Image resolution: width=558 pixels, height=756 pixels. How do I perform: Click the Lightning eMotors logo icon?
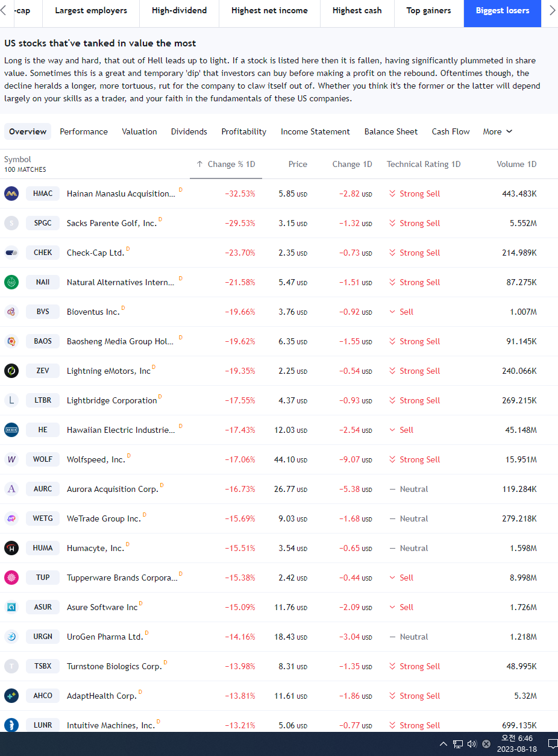click(11, 371)
